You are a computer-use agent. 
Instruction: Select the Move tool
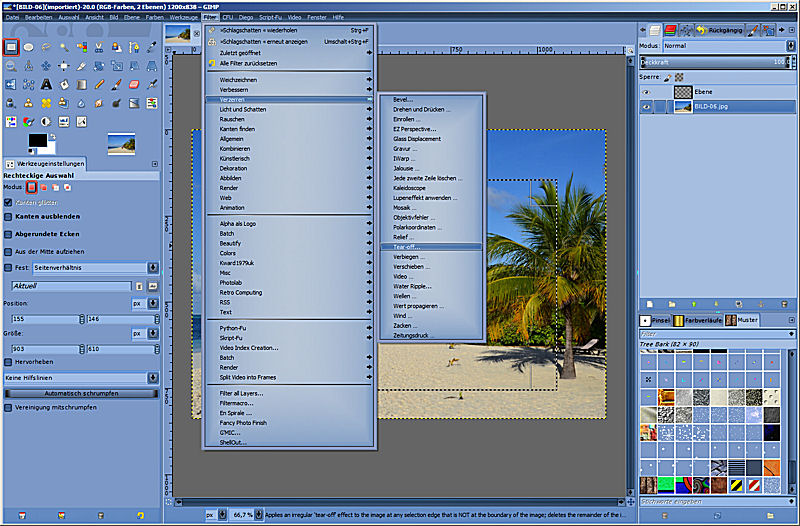(x=46, y=66)
